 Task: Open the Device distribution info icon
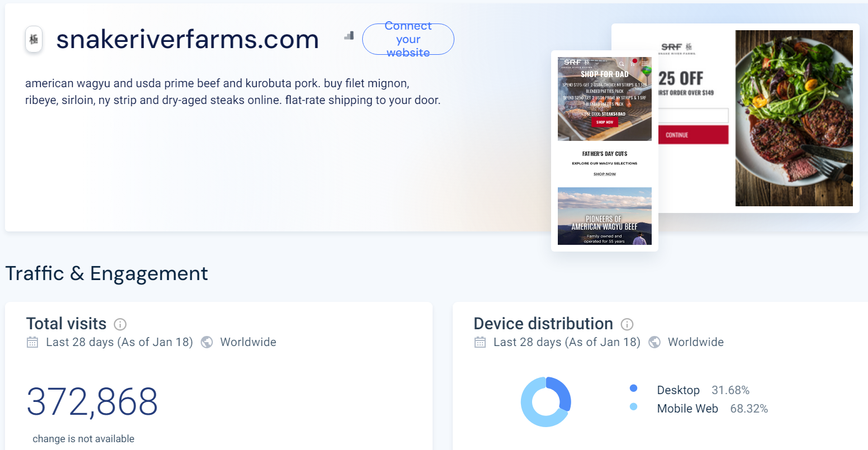(627, 324)
